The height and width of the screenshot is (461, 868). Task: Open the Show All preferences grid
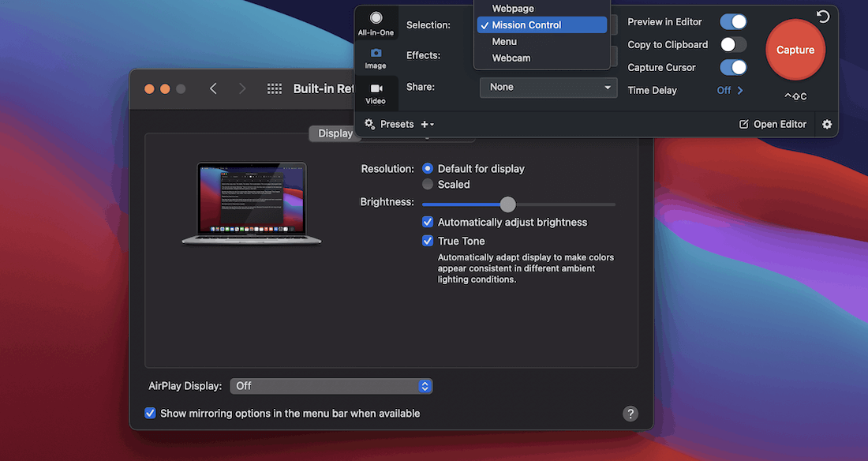pos(274,88)
